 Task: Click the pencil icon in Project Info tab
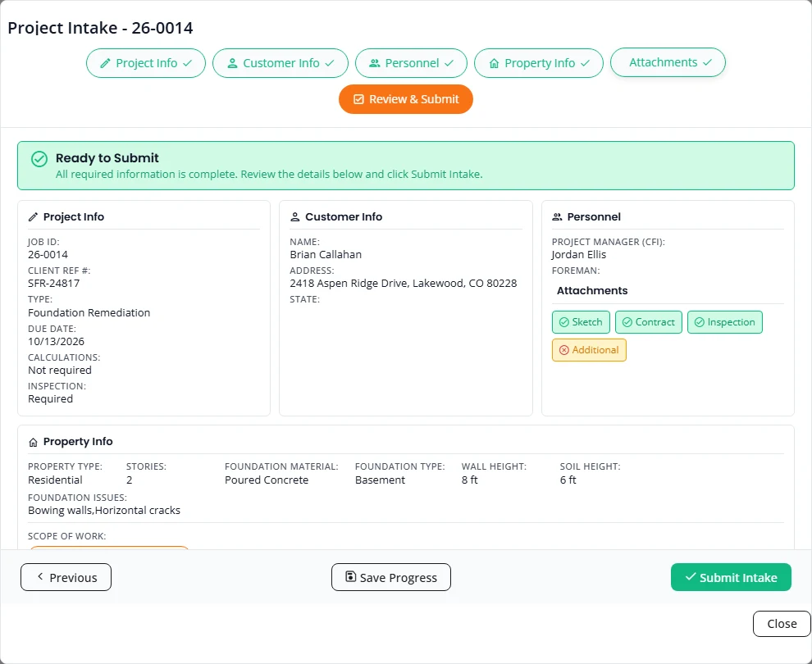tap(105, 63)
